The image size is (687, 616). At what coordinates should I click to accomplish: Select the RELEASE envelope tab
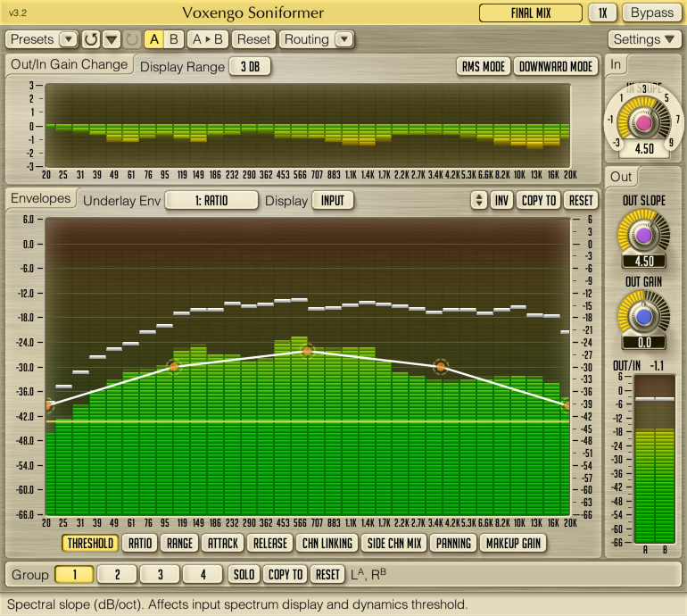269,543
